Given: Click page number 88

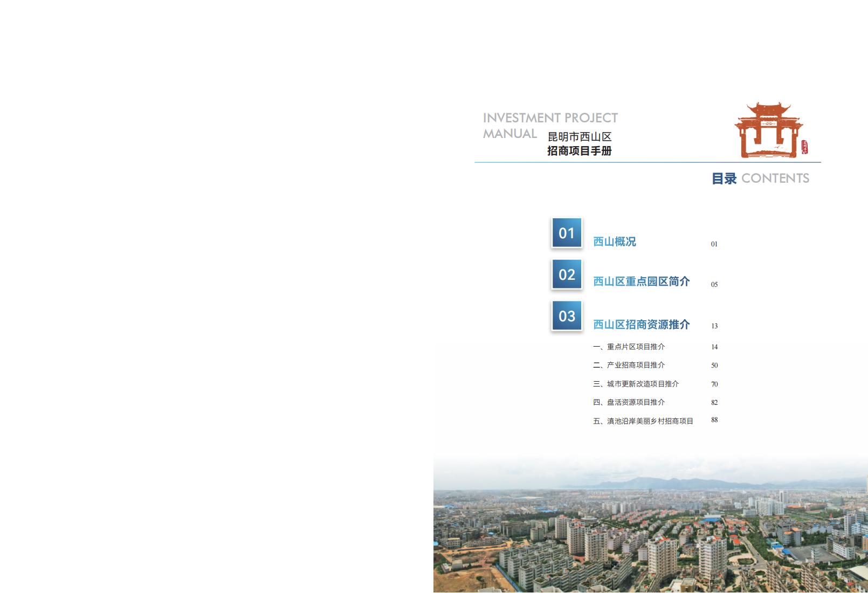Looking at the screenshot, I should coord(714,420).
